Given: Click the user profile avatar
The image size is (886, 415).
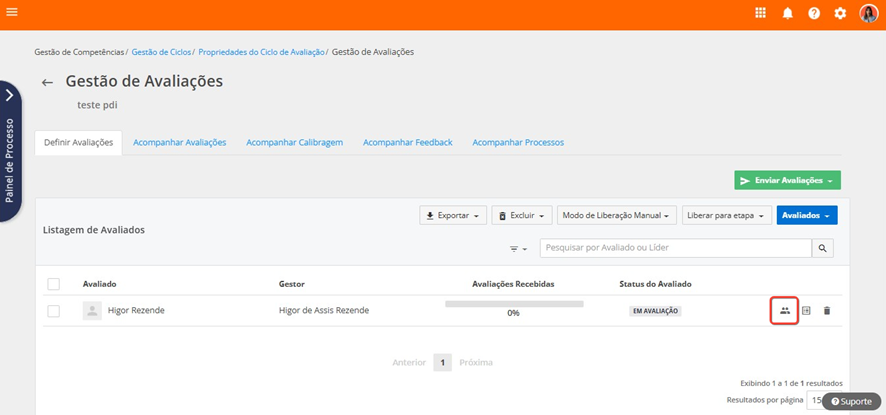Looking at the screenshot, I should point(869,13).
